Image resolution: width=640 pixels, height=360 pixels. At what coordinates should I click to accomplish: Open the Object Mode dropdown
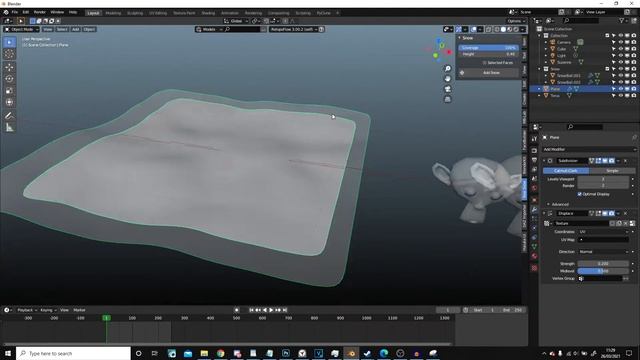[x=22, y=29]
